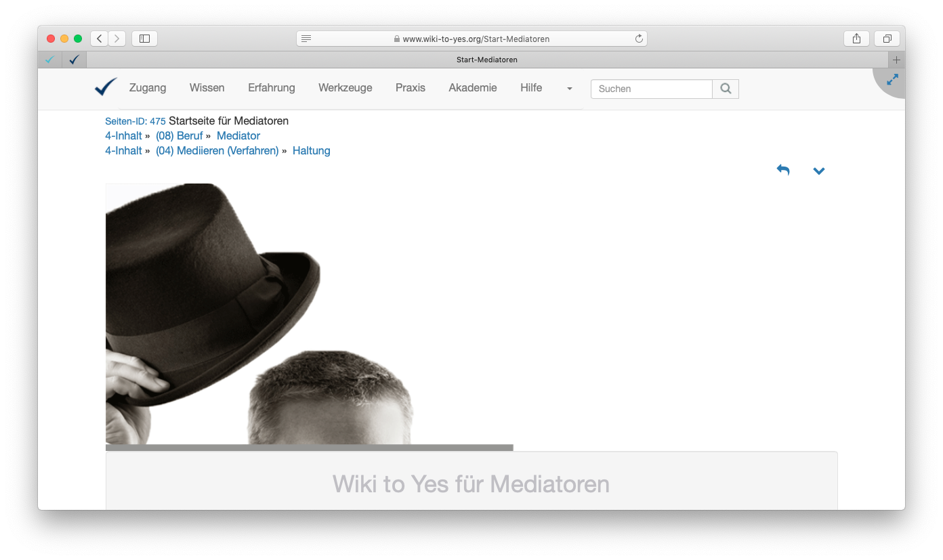Open the Akademie menu
Screen dimensions: 943x560
(x=472, y=88)
